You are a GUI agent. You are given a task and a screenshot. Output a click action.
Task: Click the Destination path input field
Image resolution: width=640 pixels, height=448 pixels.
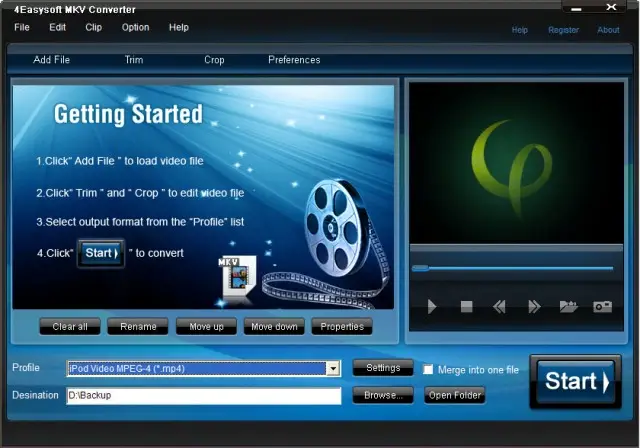[x=204, y=396]
